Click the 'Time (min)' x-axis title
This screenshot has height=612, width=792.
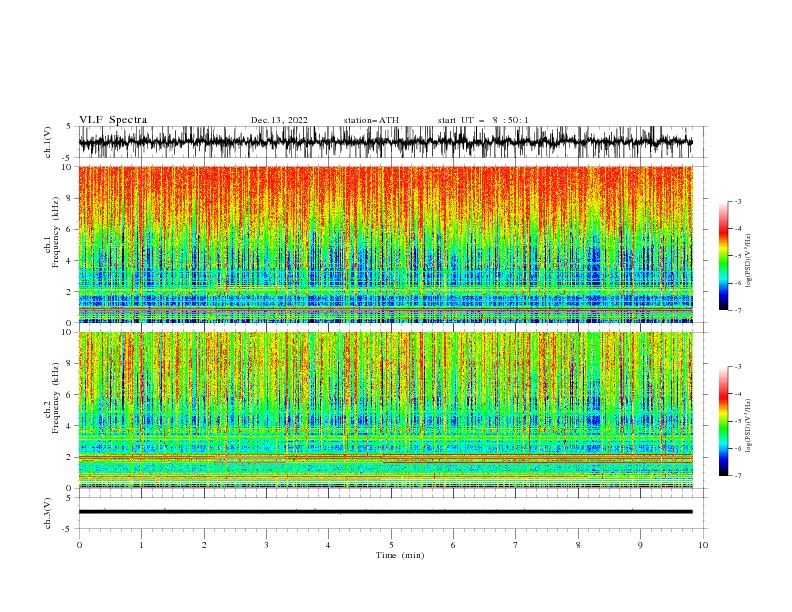point(400,555)
